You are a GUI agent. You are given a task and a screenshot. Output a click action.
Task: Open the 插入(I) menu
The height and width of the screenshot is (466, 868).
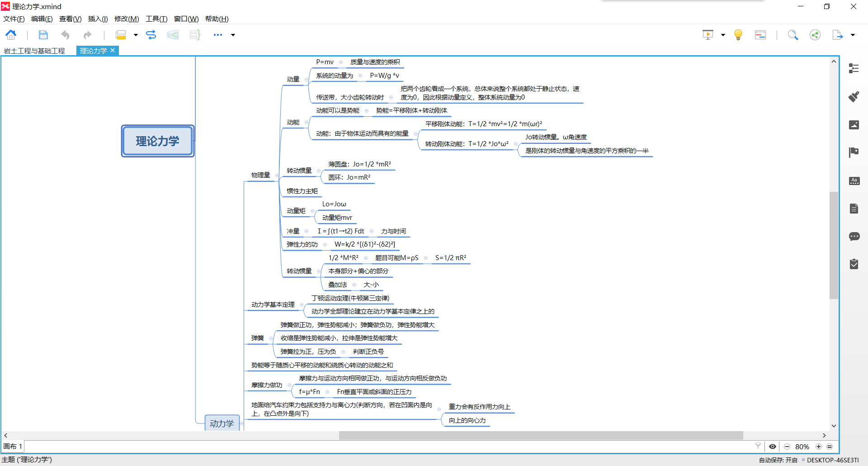pyautogui.click(x=98, y=19)
